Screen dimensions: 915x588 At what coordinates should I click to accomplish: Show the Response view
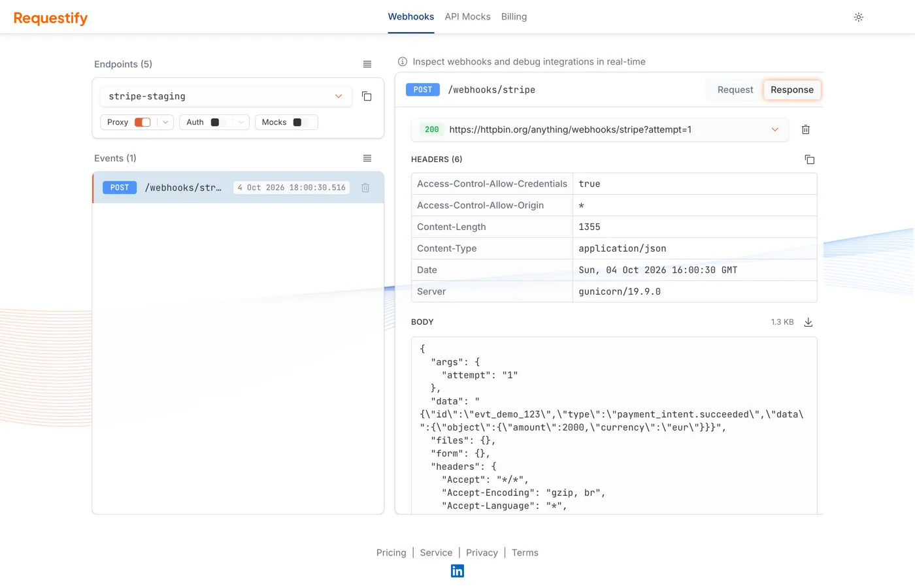[791, 90]
